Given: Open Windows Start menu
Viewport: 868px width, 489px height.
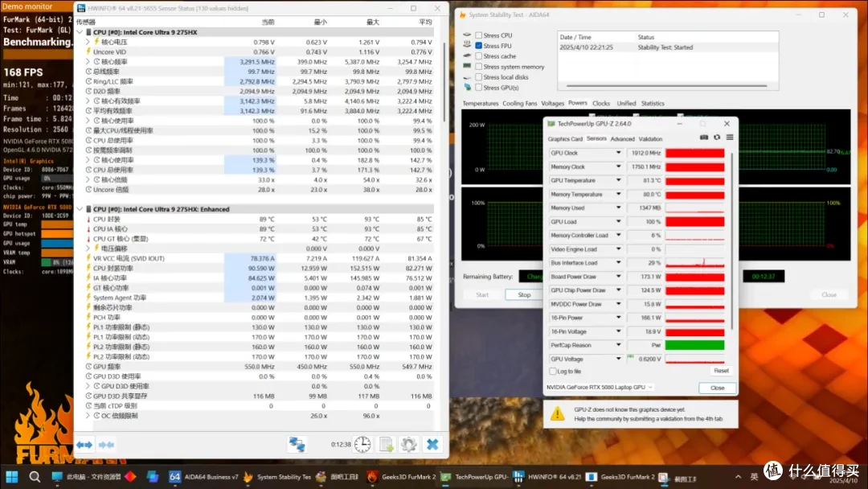Looking at the screenshot, I should point(11,476).
